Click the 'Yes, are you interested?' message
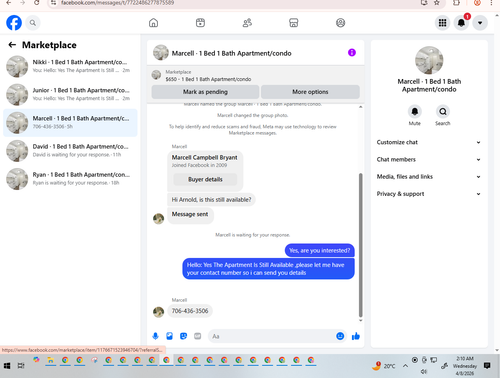This screenshot has height=378, width=500. click(319, 250)
